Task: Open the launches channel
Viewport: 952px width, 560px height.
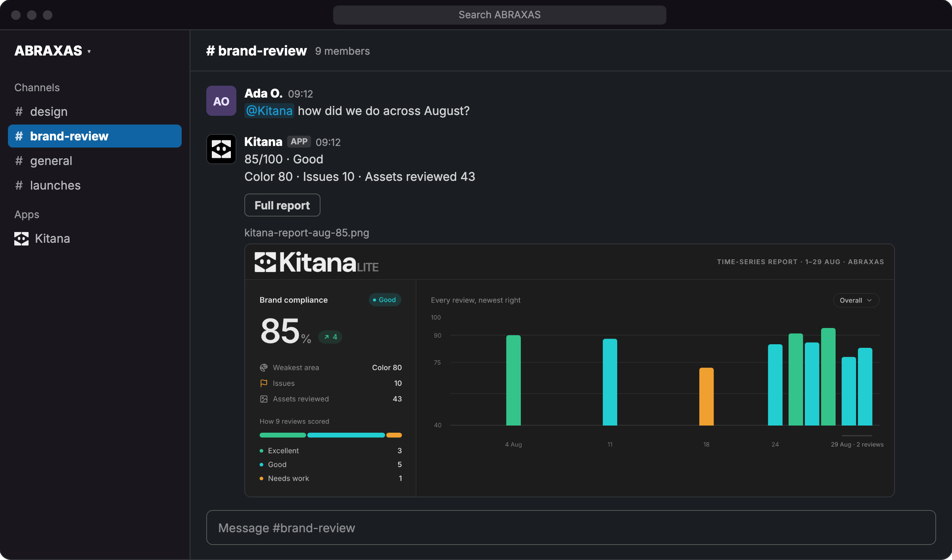Action: pyautogui.click(x=95, y=185)
